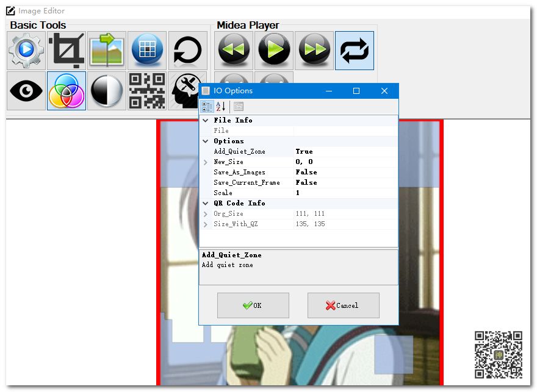This screenshot has width=537, height=392.
Task: Collapse the QR Code Info category
Action: [206, 204]
